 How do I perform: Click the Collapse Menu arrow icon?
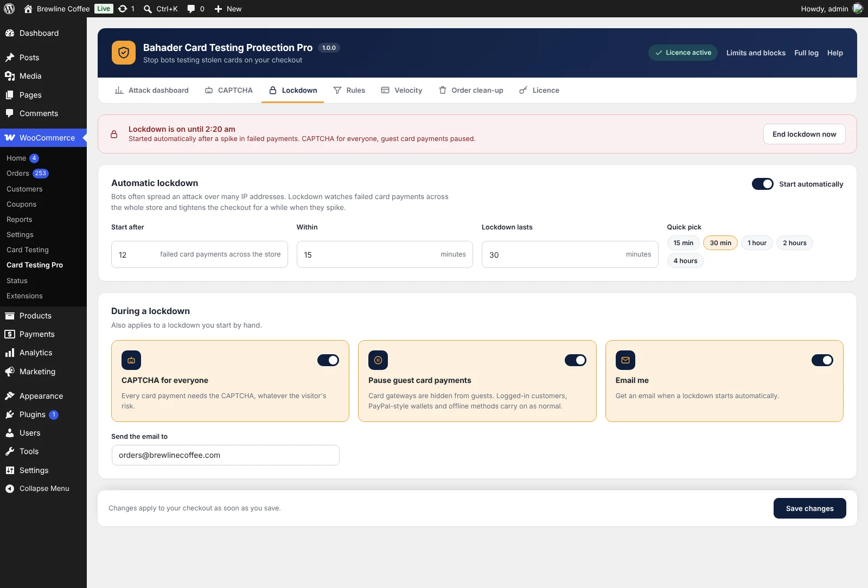pos(10,489)
